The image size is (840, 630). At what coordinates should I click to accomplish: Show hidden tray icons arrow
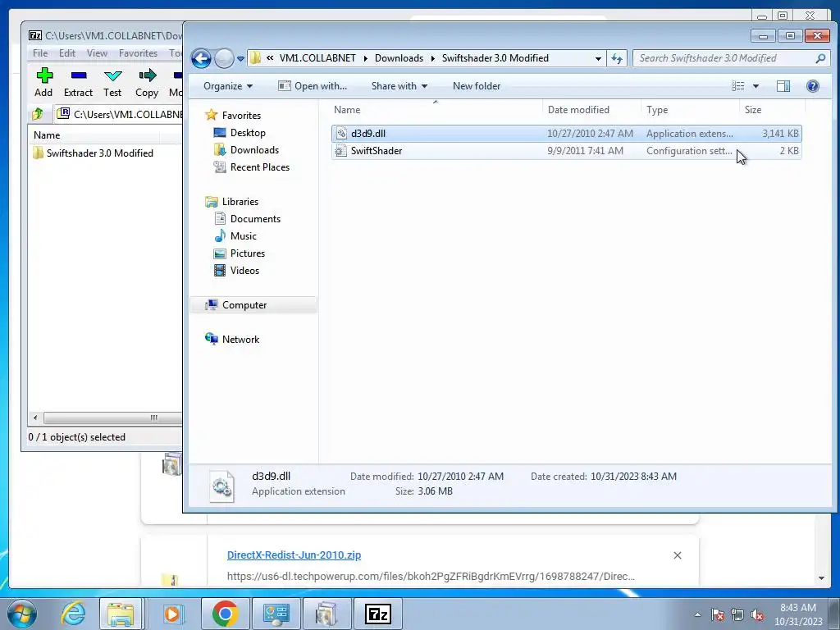[697, 614]
